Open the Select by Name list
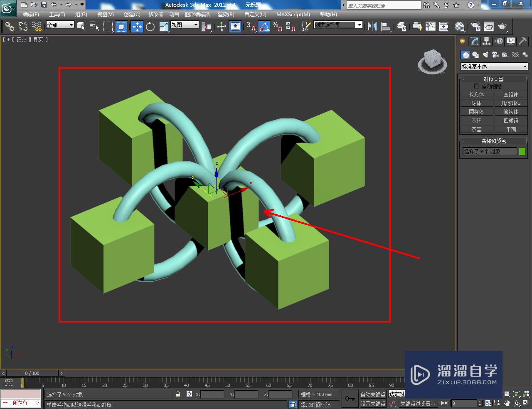Viewport: 532px width, 409px height. click(x=94, y=27)
